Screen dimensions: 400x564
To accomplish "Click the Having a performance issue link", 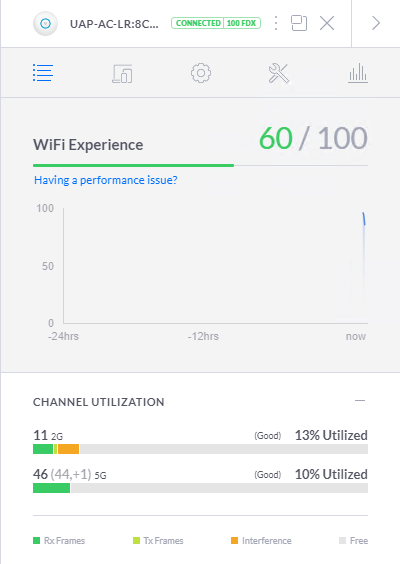I will (x=106, y=180).
